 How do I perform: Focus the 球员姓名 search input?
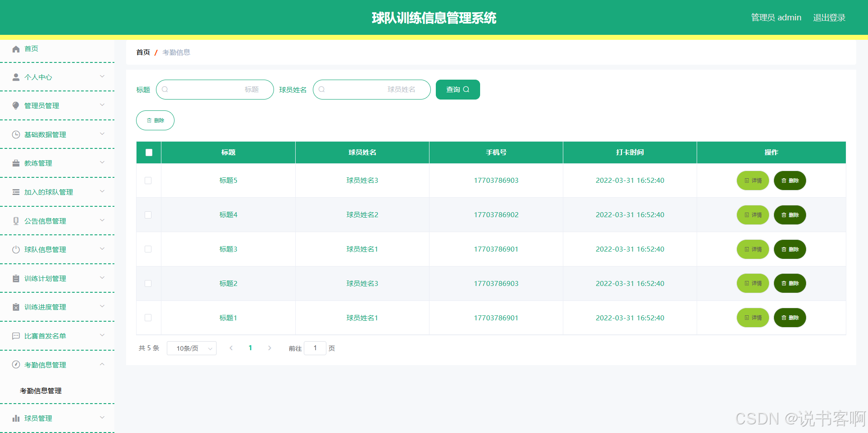point(372,90)
